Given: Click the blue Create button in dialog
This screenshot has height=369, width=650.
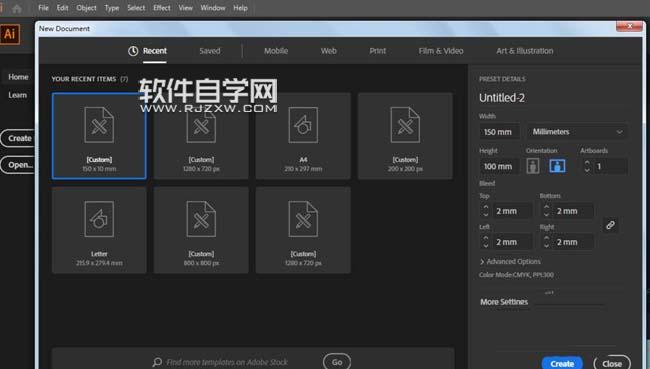Looking at the screenshot, I should pos(562,364).
